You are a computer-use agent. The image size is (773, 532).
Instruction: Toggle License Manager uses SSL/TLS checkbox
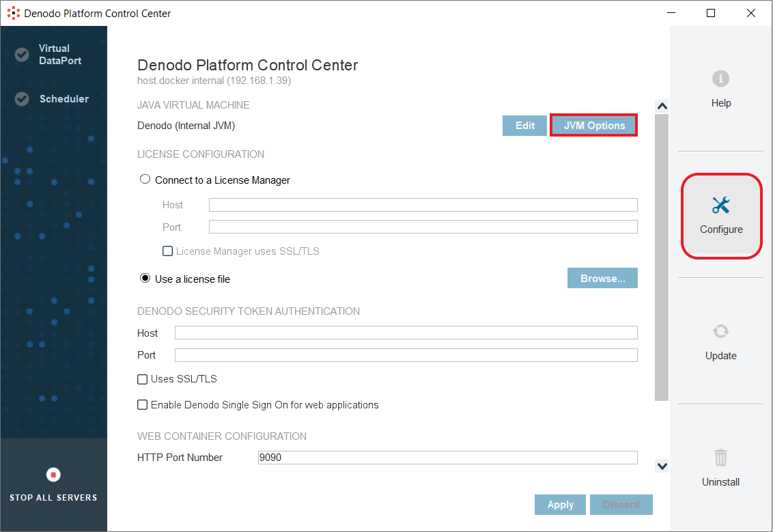tap(167, 251)
